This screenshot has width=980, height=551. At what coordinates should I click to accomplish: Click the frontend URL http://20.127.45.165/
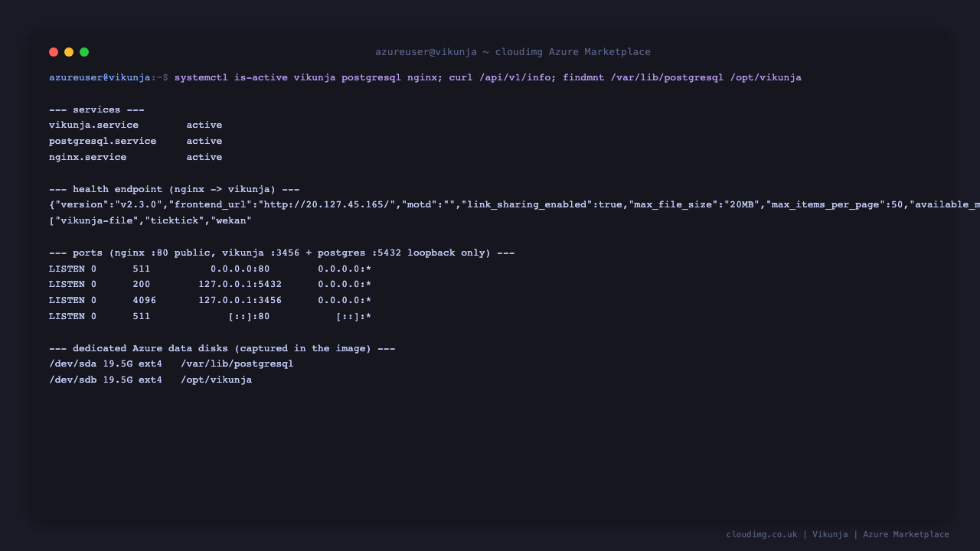(x=330, y=204)
